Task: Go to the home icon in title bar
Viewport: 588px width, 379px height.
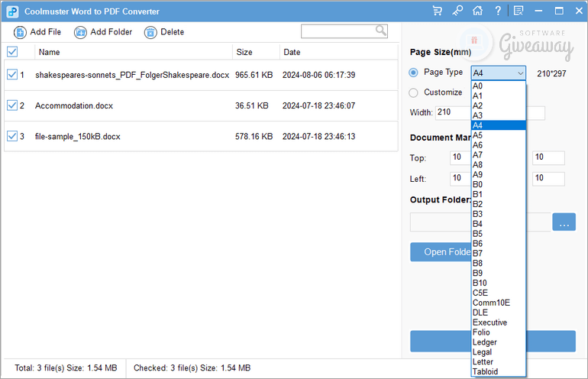Action: coord(477,11)
